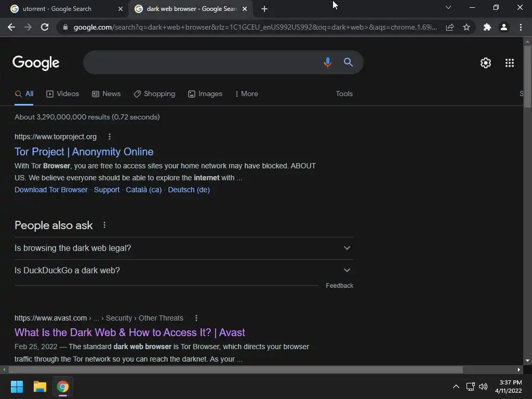532x399 pixels.
Task: View site security lock information
Action: 65,27
